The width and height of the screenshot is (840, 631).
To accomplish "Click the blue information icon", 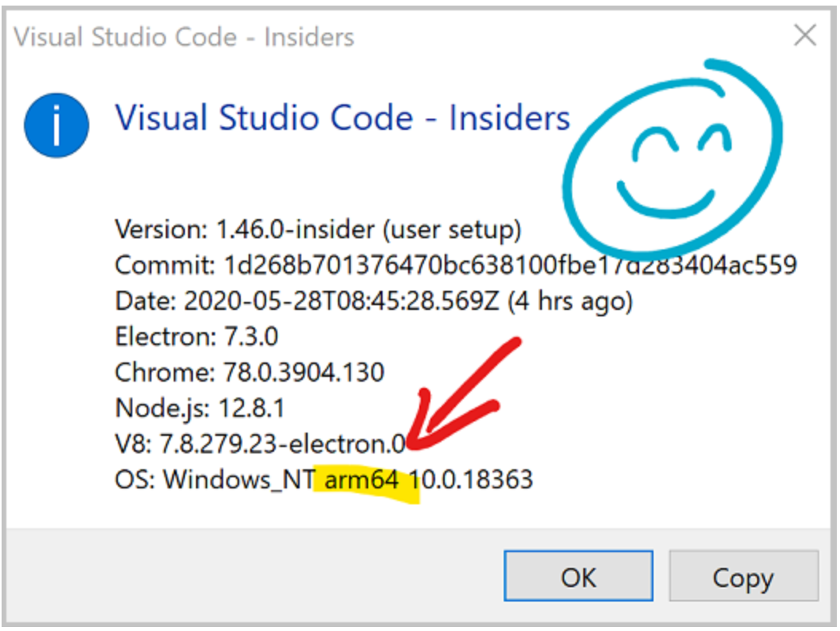I will click(x=56, y=127).
